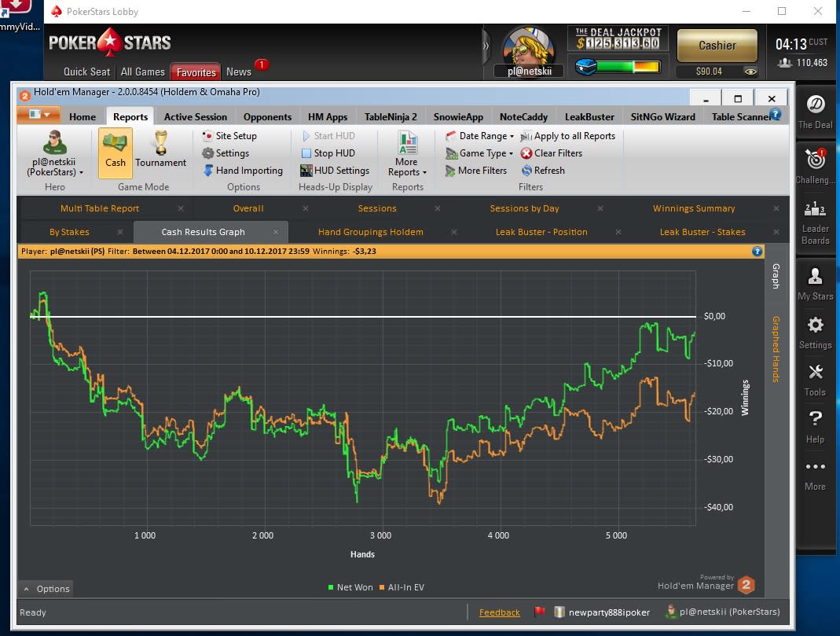Open the Sessions by Day report tab
Image resolution: width=840 pixels, height=636 pixels.
tap(524, 208)
